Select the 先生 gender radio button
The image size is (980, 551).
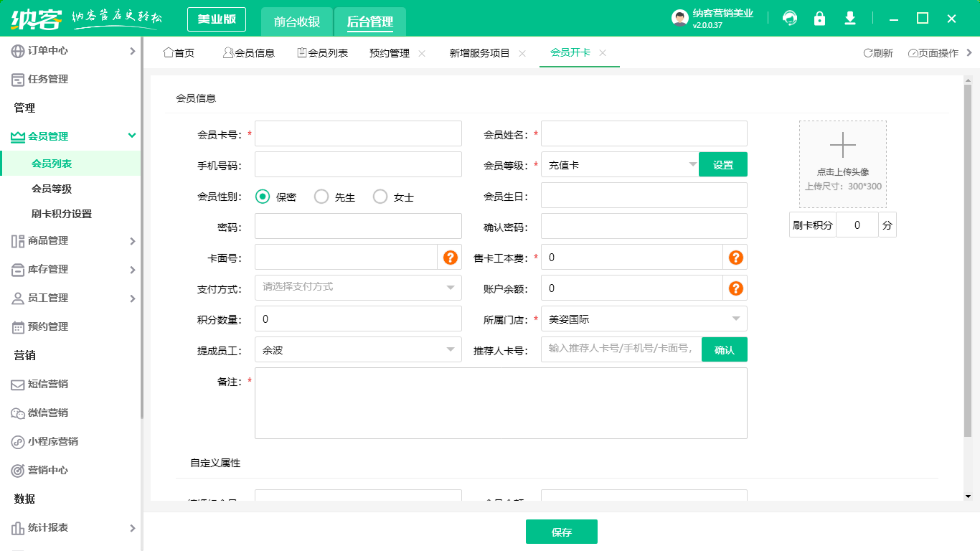pyautogui.click(x=321, y=197)
